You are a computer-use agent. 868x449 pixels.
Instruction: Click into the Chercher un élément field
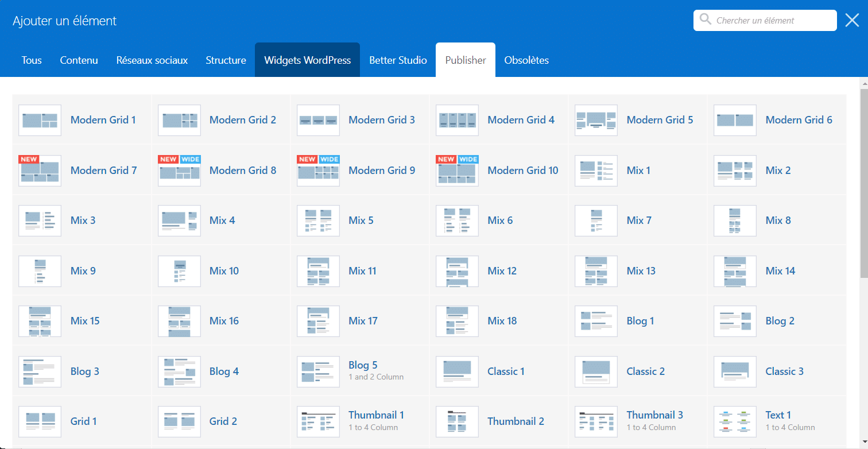pos(772,21)
